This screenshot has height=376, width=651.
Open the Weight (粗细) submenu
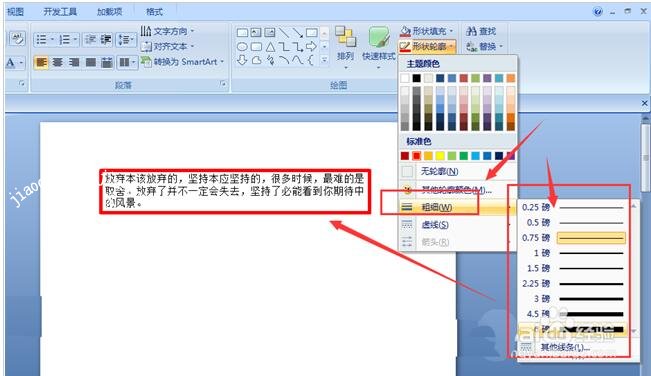tap(458, 207)
